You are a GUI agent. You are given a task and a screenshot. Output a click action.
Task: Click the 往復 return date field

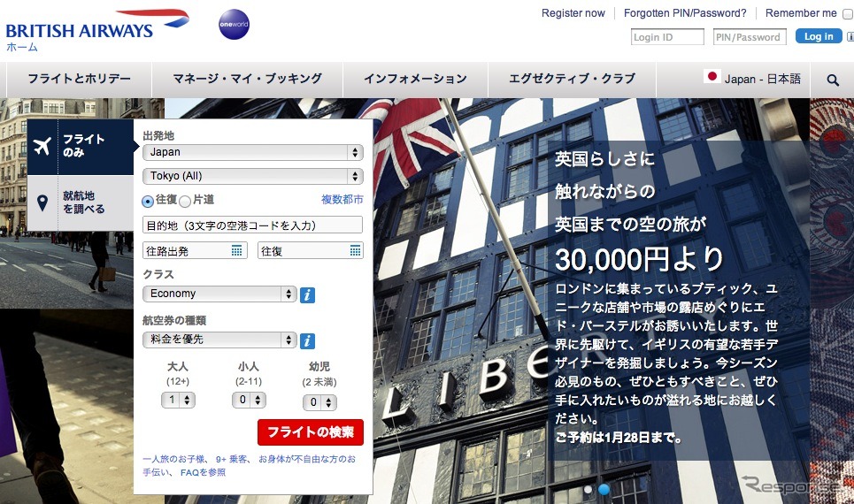pyautogui.click(x=311, y=251)
